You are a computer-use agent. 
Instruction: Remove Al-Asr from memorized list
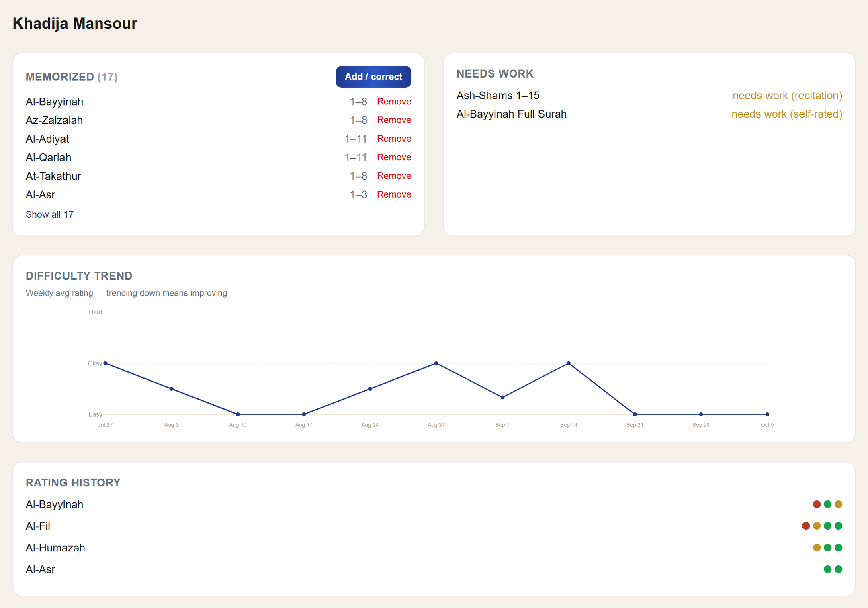click(394, 194)
